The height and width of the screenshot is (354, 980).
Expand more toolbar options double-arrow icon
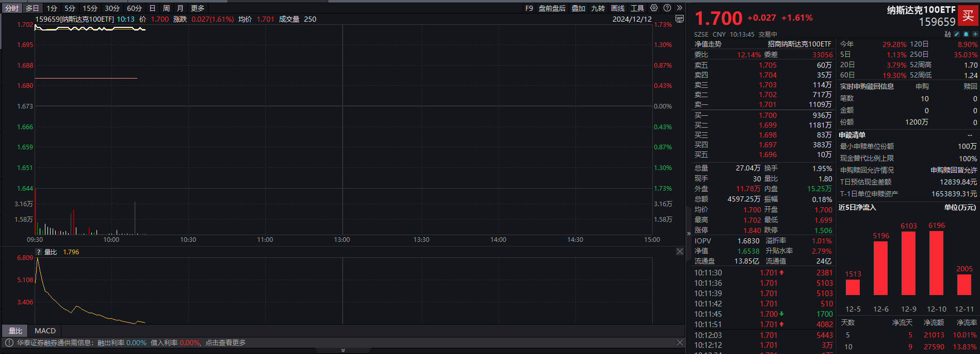680,8
